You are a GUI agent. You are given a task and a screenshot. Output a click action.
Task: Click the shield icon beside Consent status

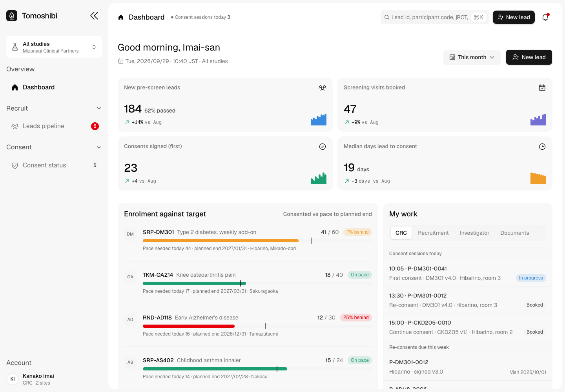click(15, 165)
